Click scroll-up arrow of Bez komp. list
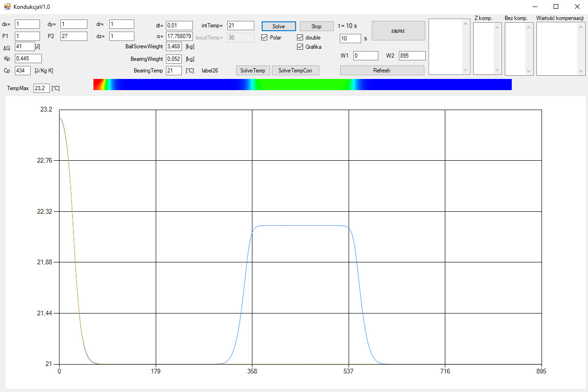Image resolution: width=588 pixels, height=392 pixels. (529, 27)
